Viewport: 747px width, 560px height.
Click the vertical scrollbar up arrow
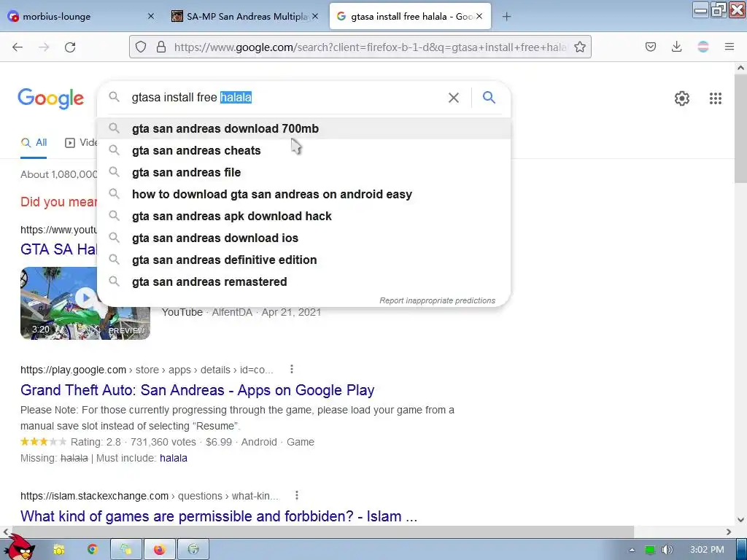click(741, 68)
